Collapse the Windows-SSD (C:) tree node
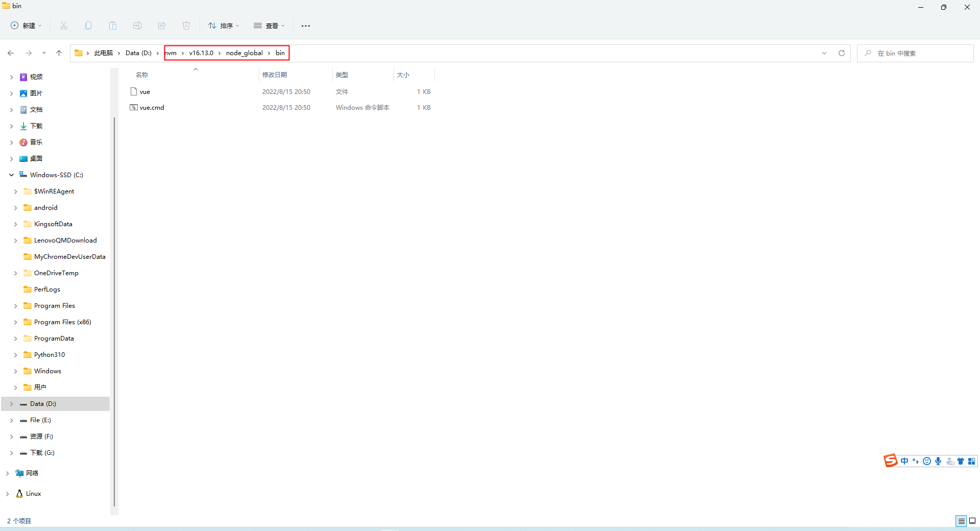This screenshot has height=531, width=980. coord(11,175)
